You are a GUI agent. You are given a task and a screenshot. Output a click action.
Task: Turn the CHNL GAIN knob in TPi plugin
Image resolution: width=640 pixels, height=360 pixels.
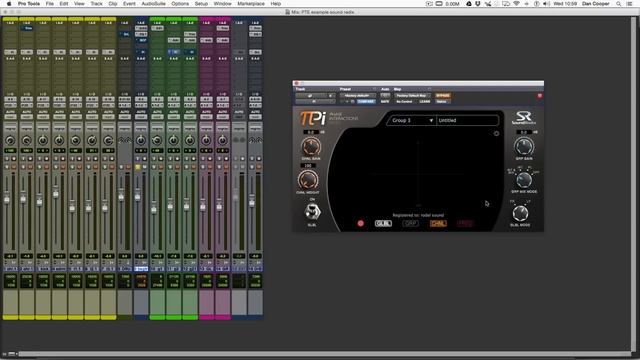[x=311, y=147]
